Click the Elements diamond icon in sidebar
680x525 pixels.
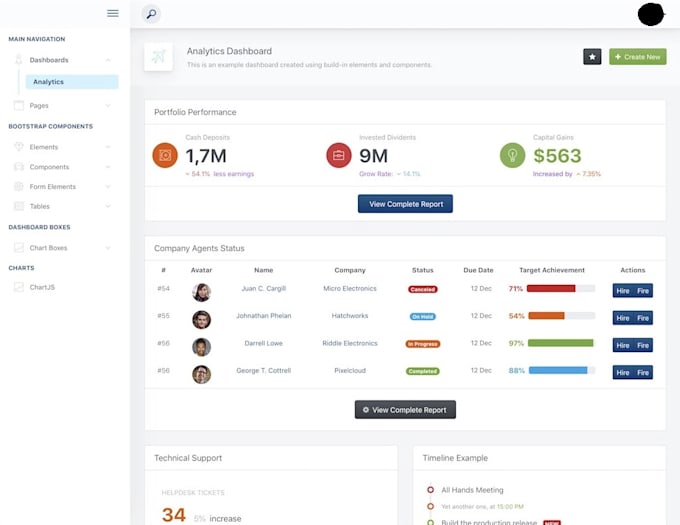(x=19, y=147)
